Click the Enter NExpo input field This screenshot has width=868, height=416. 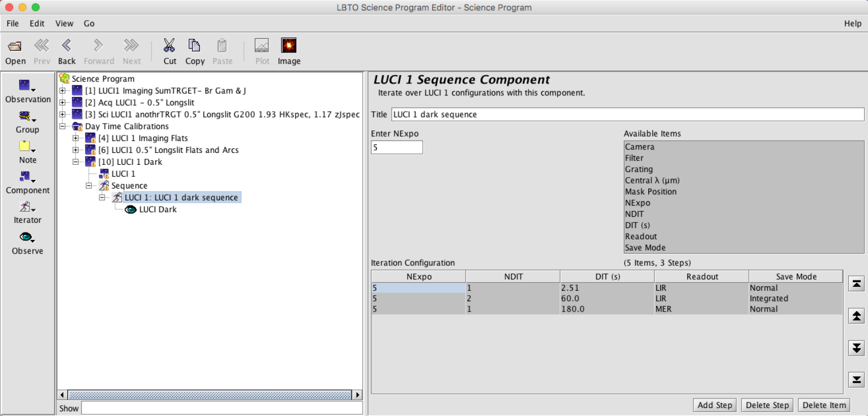[x=397, y=147]
